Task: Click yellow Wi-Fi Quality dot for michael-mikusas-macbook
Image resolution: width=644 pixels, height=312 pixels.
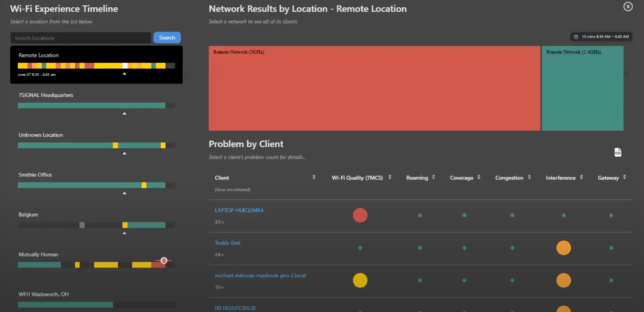Action: click(360, 280)
